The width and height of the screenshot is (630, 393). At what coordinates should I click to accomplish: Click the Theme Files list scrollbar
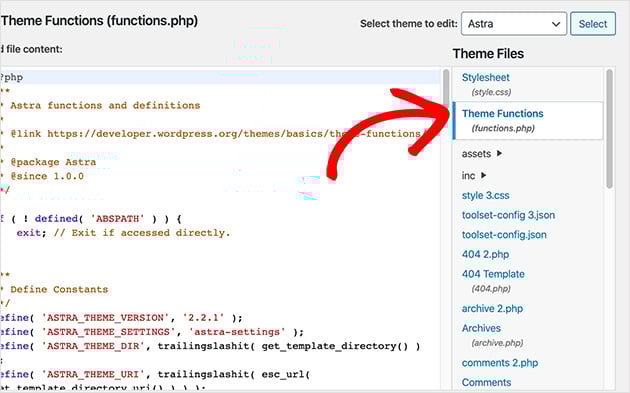[610, 129]
